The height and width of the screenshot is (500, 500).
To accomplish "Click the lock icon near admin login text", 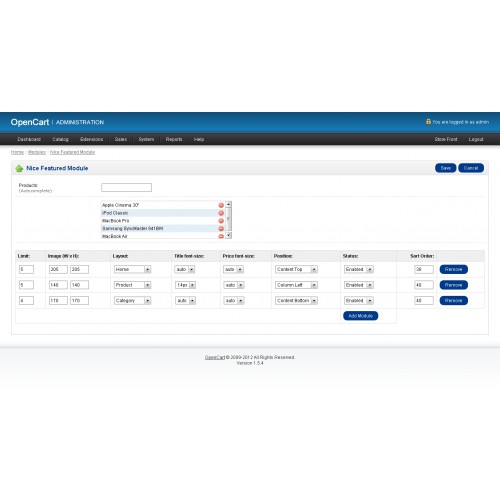I will click(x=428, y=122).
